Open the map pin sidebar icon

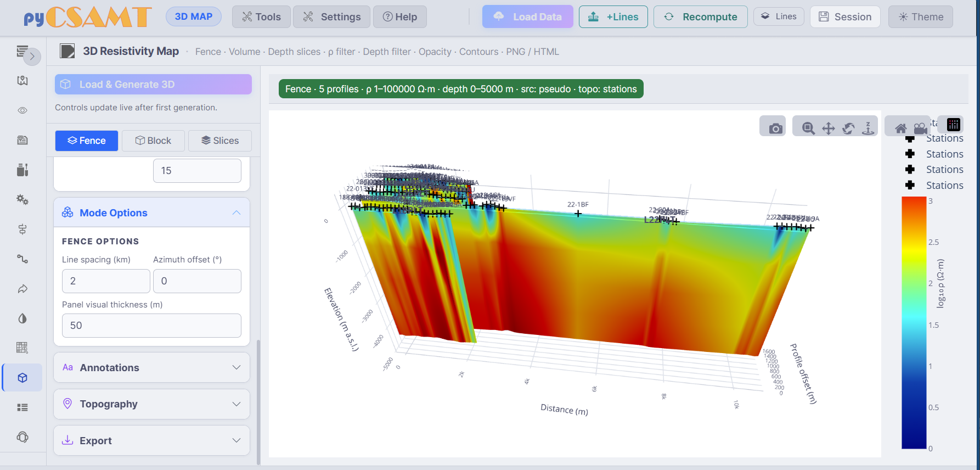tap(22, 81)
